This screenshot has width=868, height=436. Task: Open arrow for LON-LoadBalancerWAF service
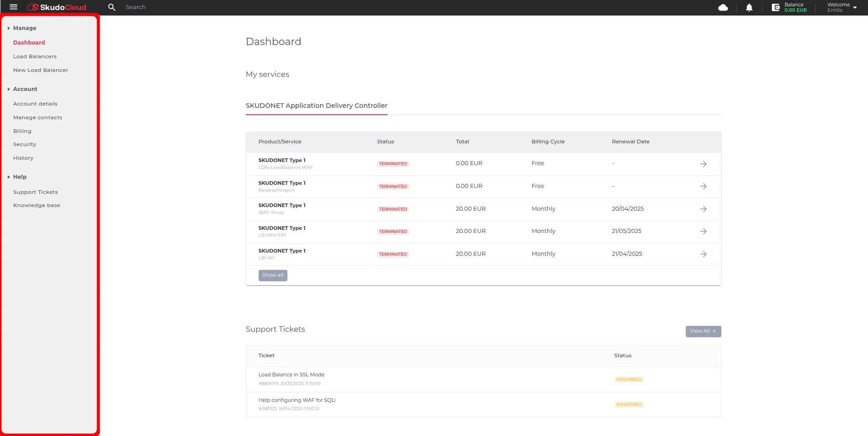703,164
